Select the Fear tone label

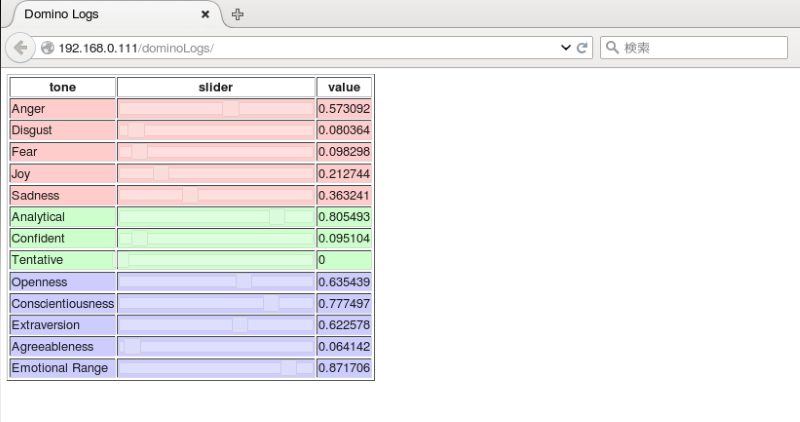point(24,152)
